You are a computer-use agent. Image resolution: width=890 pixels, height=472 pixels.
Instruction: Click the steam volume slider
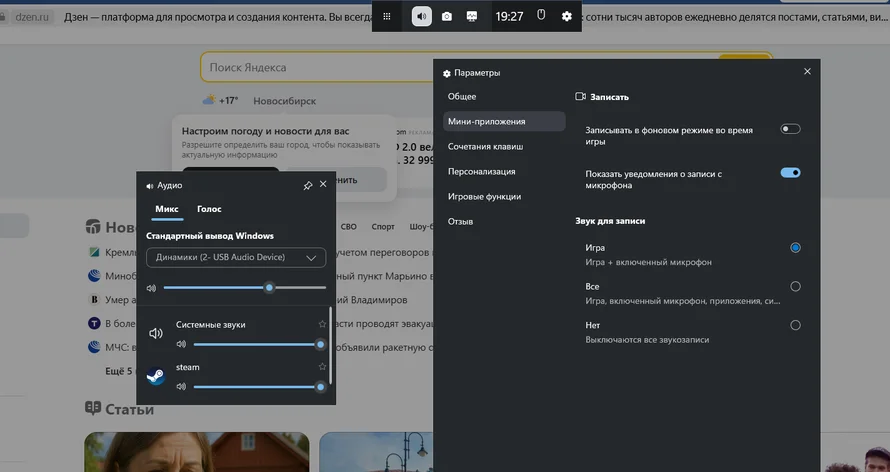[256, 386]
